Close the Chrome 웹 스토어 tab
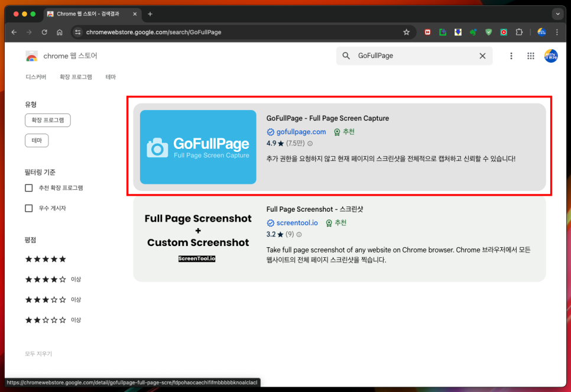 click(x=135, y=14)
